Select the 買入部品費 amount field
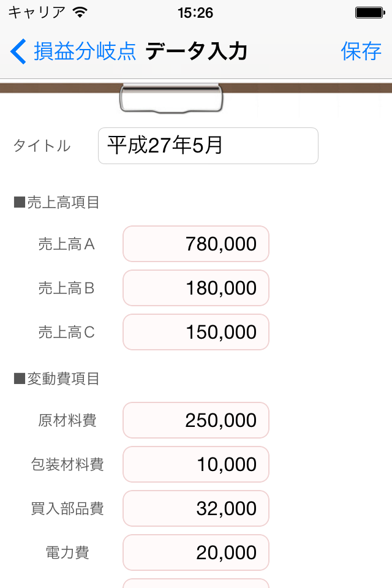The image size is (392, 588). point(196,508)
